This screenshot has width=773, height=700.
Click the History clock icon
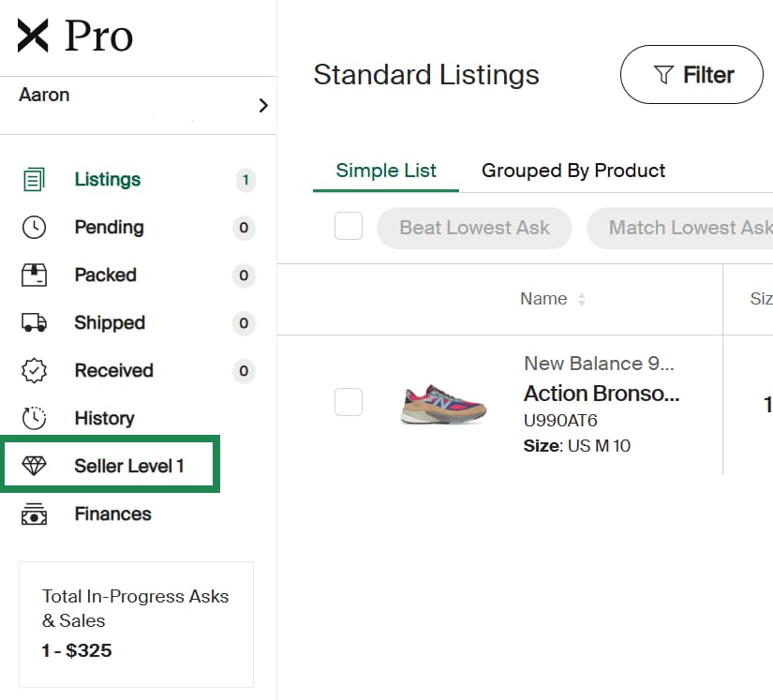tap(34, 418)
